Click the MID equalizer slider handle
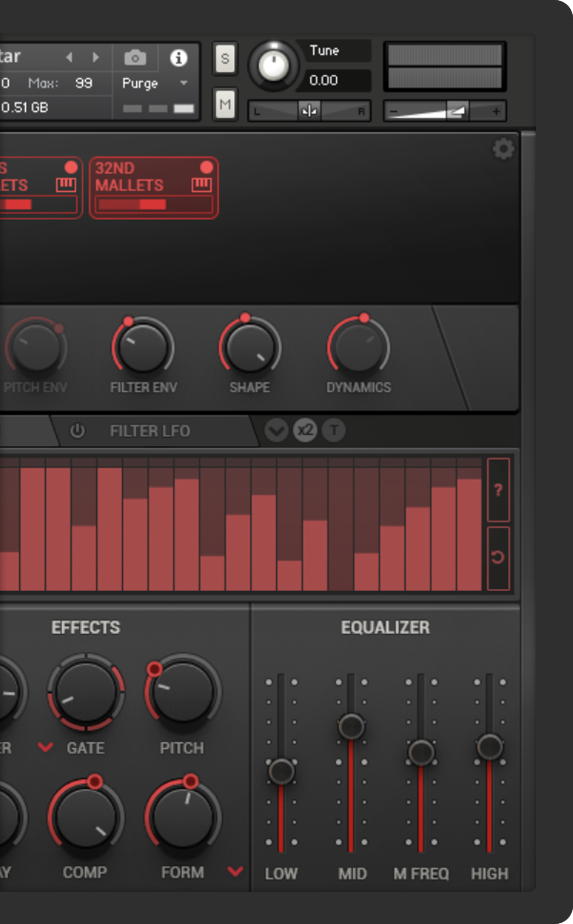 pos(351,726)
